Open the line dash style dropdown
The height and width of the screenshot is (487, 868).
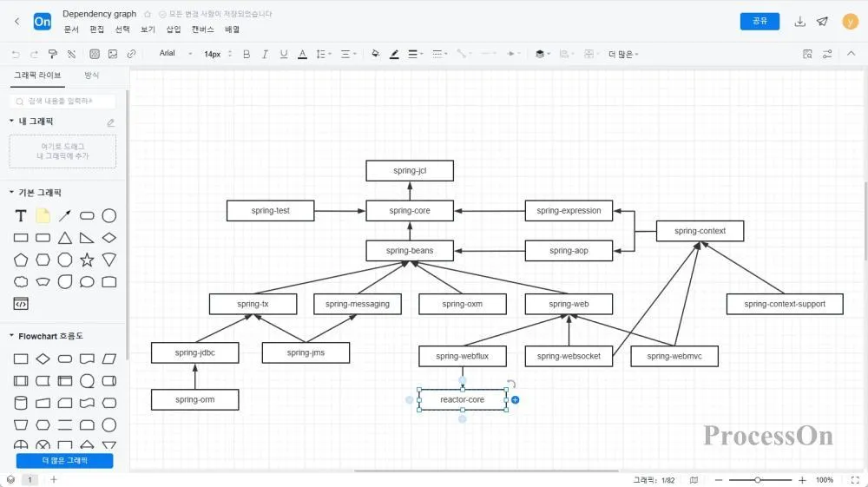pos(439,54)
